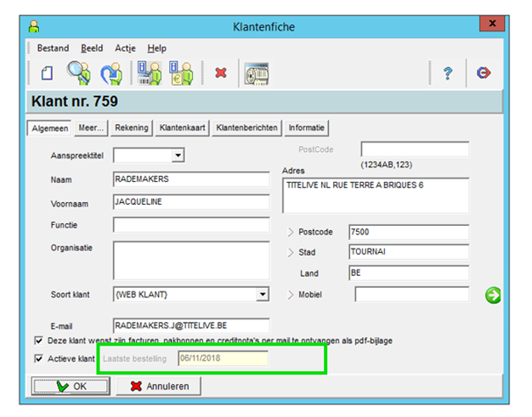Expand the Mobiel chevron
This screenshot has height=417, width=532.
coord(291,295)
